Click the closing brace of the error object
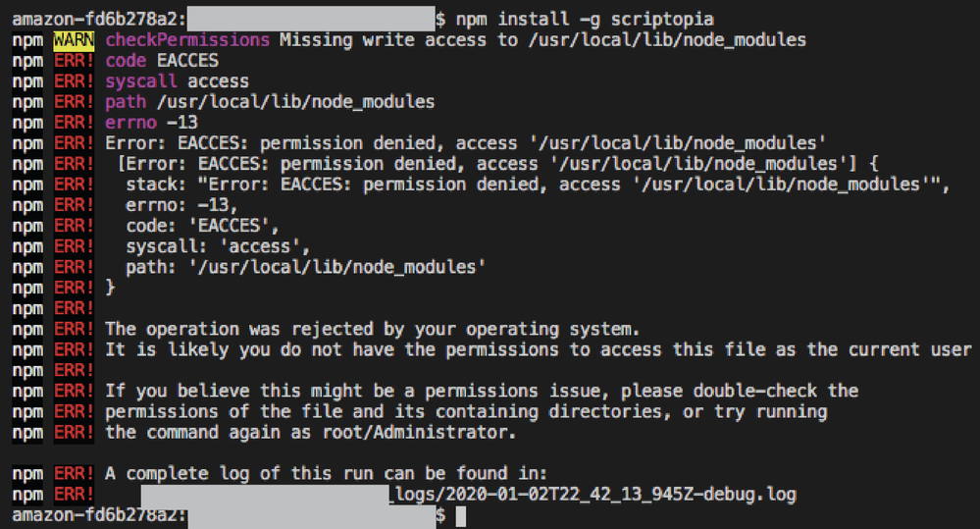980x529 pixels. tap(110, 288)
